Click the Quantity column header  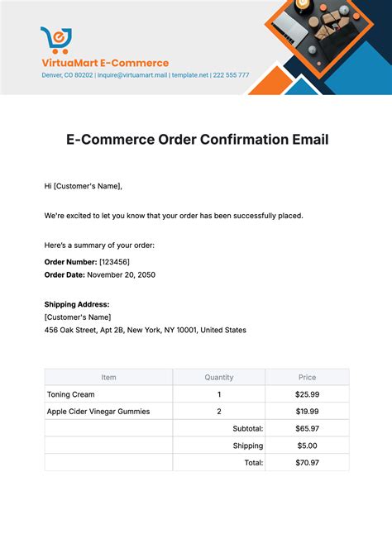tap(219, 378)
